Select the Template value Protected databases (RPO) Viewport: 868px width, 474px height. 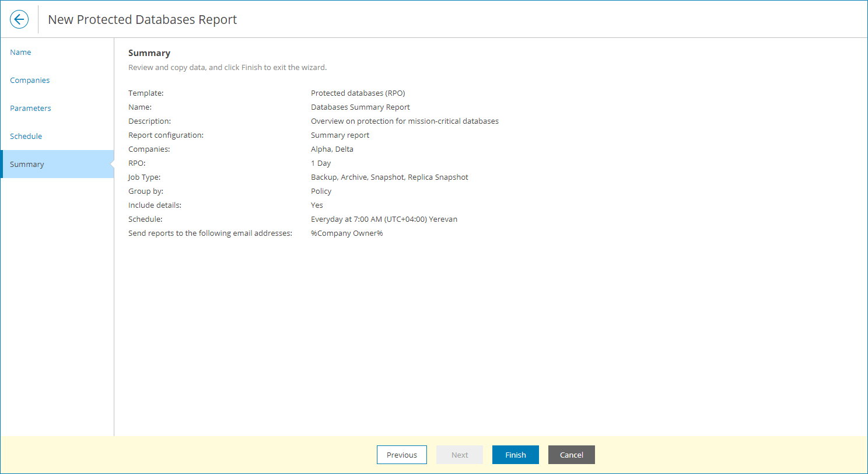(x=358, y=93)
